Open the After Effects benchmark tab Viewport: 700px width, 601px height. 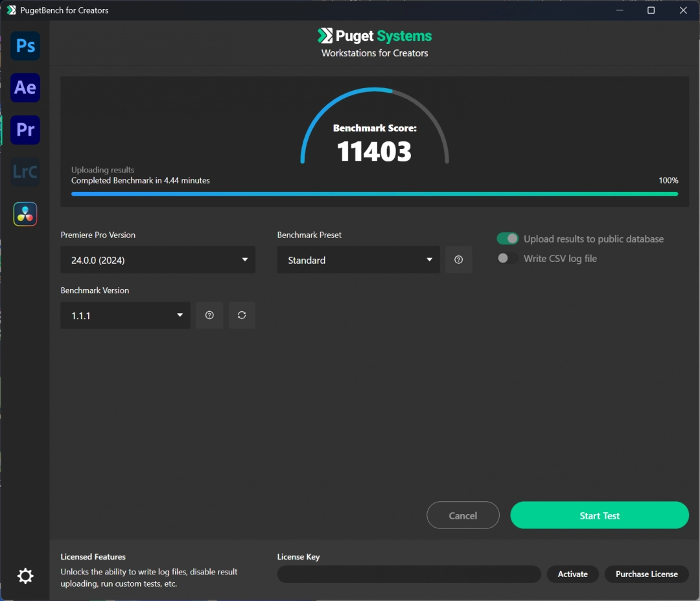click(25, 88)
